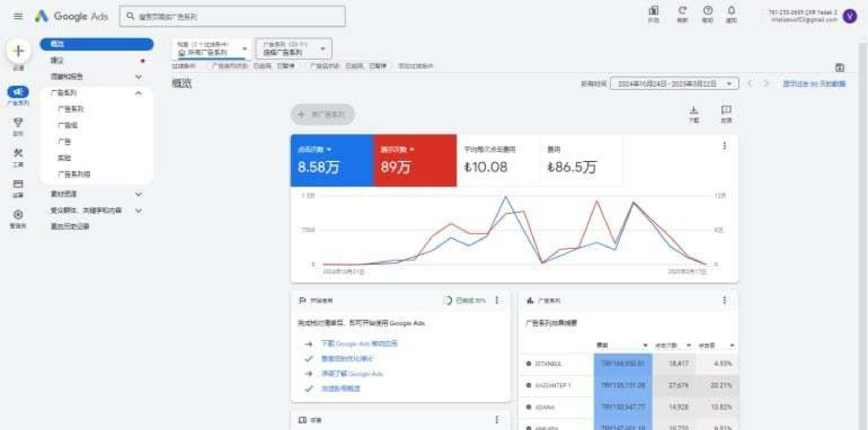Open the date range dropdown

674,84
